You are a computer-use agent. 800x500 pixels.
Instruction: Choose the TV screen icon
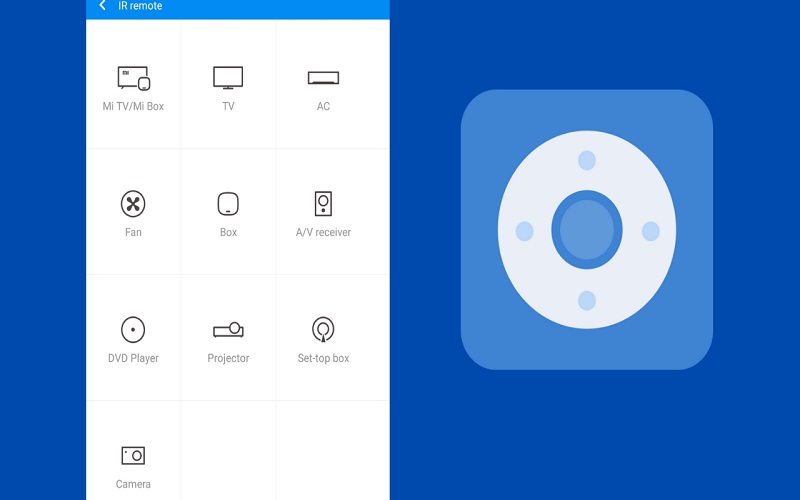point(228,78)
